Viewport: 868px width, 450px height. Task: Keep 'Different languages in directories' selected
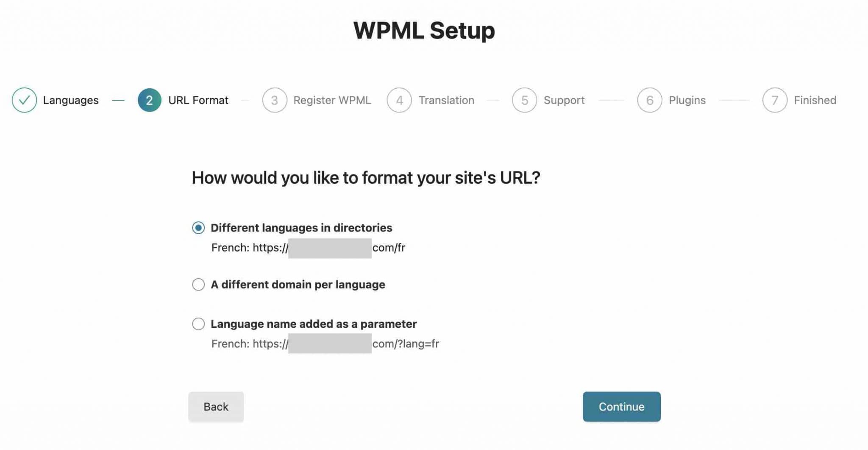tap(198, 227)
